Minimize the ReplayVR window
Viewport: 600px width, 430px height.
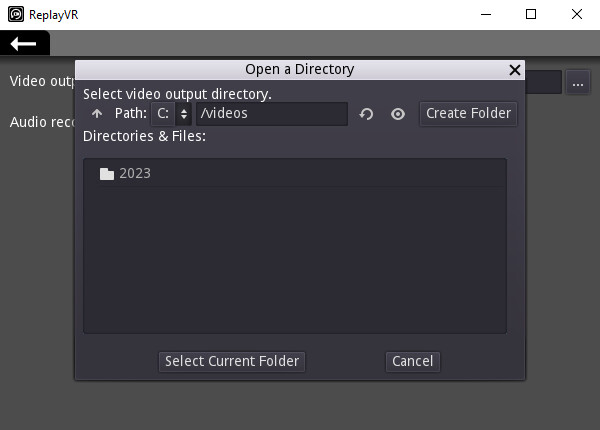point(486,14)
